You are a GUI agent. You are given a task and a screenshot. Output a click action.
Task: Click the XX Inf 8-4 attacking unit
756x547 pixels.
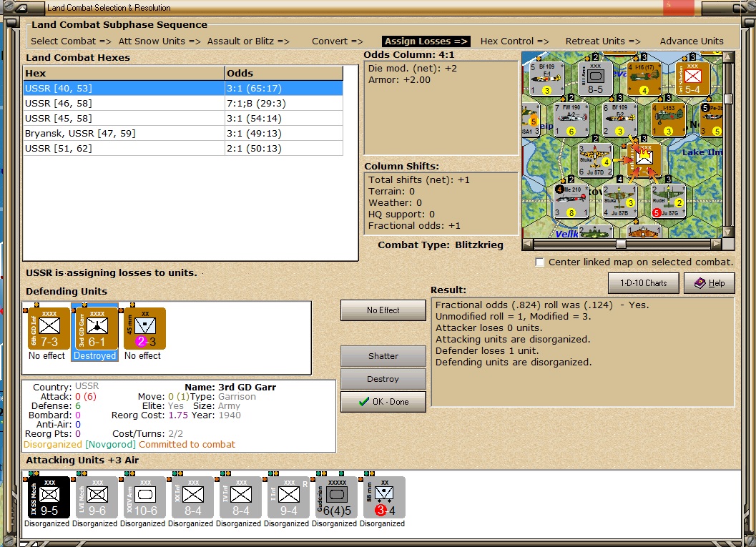[x=192, y=498]
